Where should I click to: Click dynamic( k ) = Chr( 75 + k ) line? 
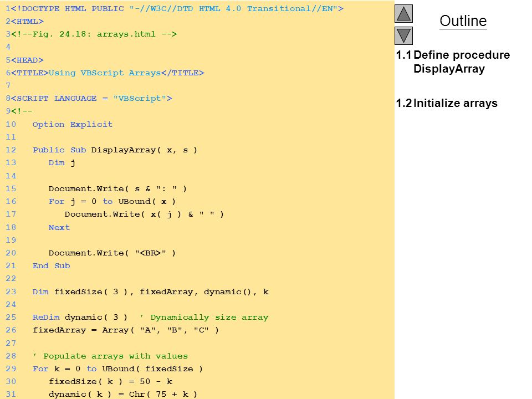coord(123,394)
